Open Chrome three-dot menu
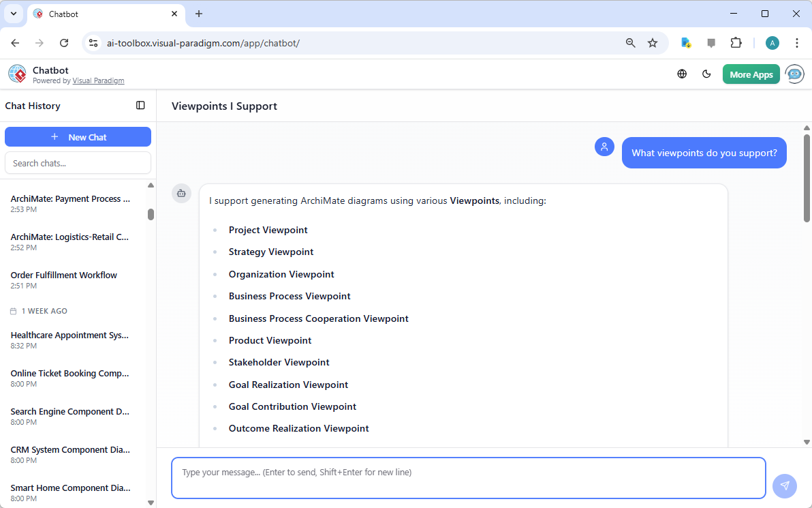 tap(796, 43)
